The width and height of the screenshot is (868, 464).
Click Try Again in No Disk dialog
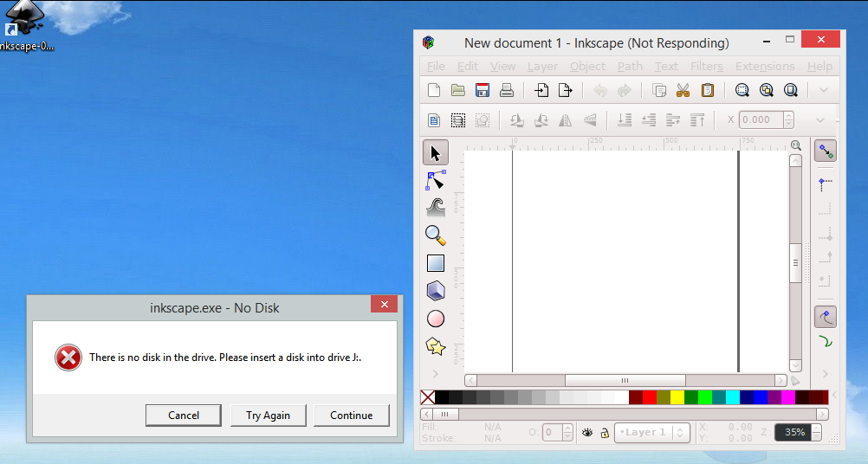pos(268,416)
